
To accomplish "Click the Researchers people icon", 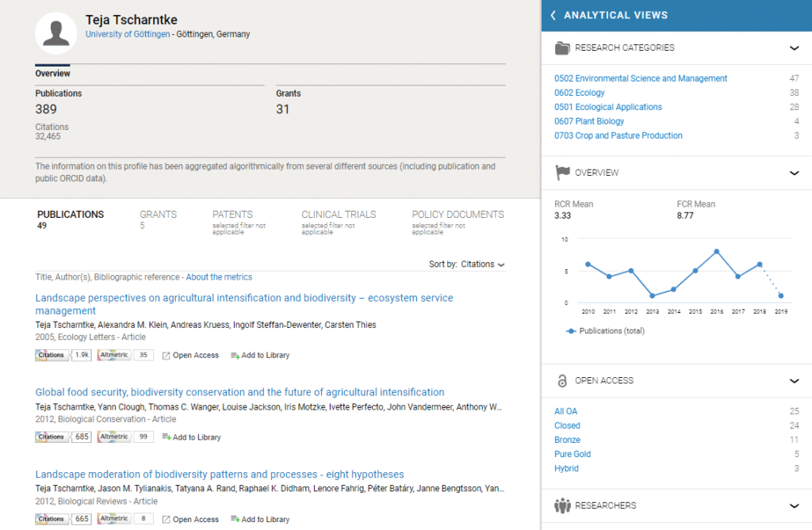I will (x=562, y=505).
